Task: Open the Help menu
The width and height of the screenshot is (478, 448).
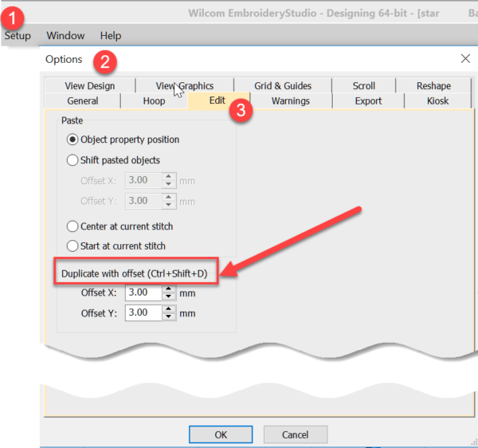Action: 111,36
